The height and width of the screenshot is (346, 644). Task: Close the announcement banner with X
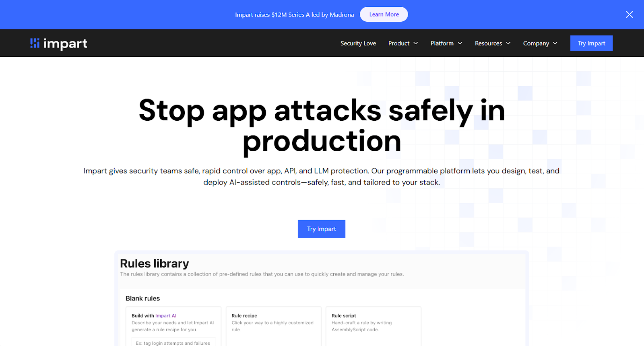click(x=630, y=14)
